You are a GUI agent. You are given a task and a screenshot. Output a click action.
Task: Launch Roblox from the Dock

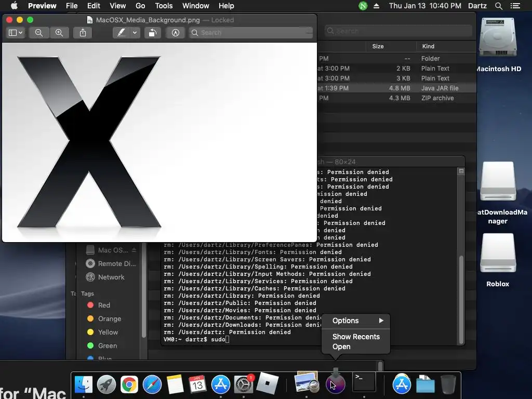pyautogui.click(x=267, y=383)
